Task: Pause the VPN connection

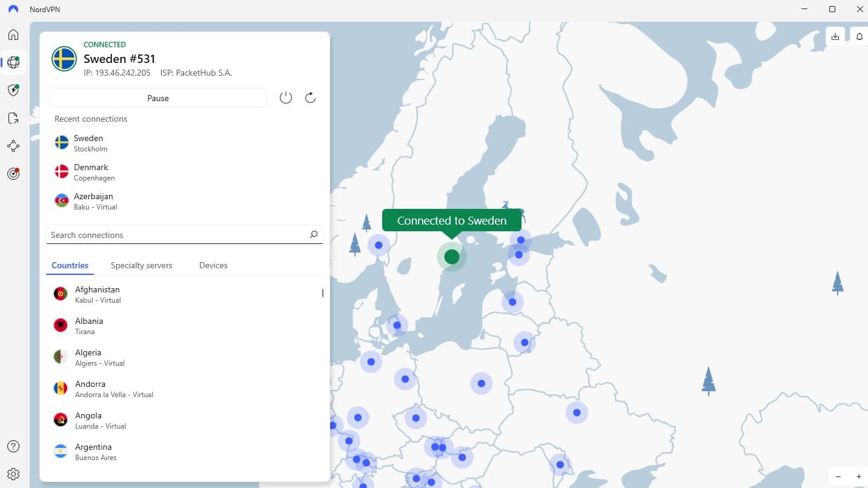Action: click(x=158, y=97)
